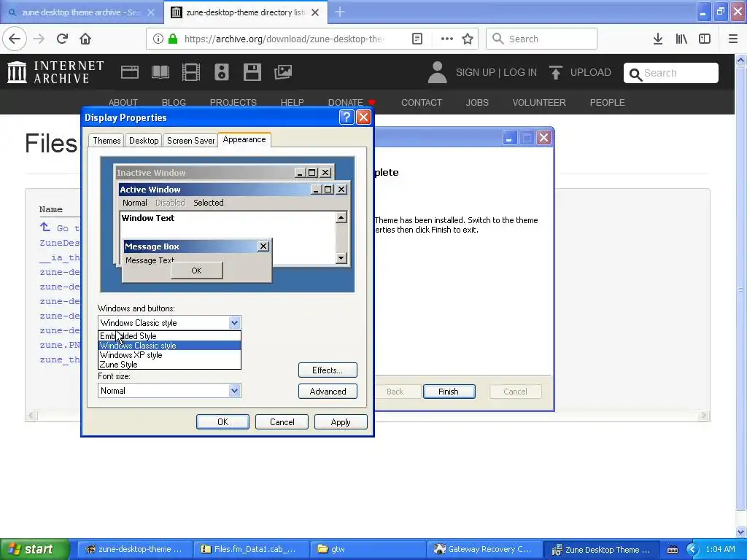Go to the Firefox home page icon

[x=85, y=39]
